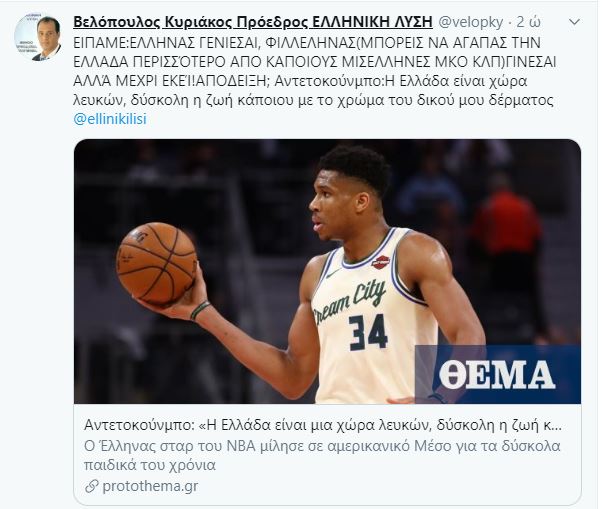
Task: Open the tweet via its 2 ώ timestamp
Action: 529,22
